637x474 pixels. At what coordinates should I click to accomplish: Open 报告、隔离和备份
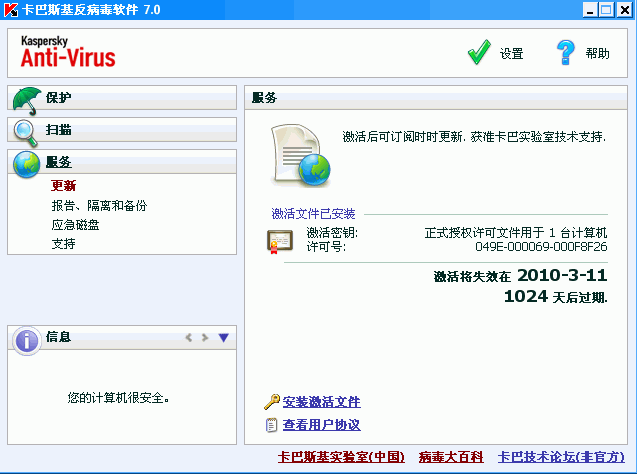point(99,206)
